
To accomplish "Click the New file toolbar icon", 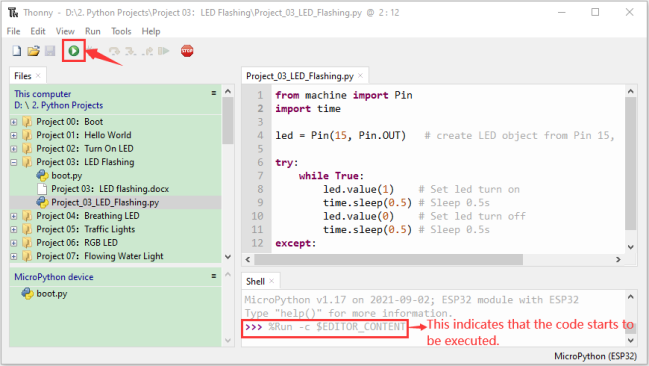I will [x=17, y=51].
